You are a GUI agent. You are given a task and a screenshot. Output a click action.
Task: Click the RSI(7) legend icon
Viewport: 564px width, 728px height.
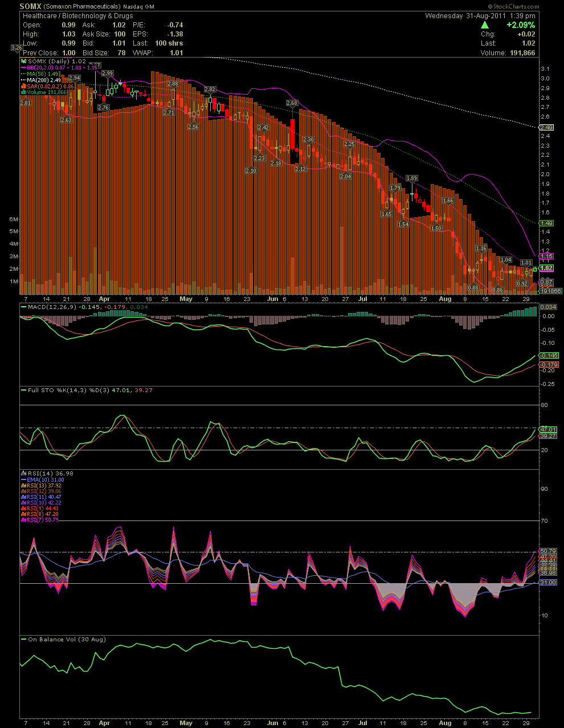tap(23, 520)
